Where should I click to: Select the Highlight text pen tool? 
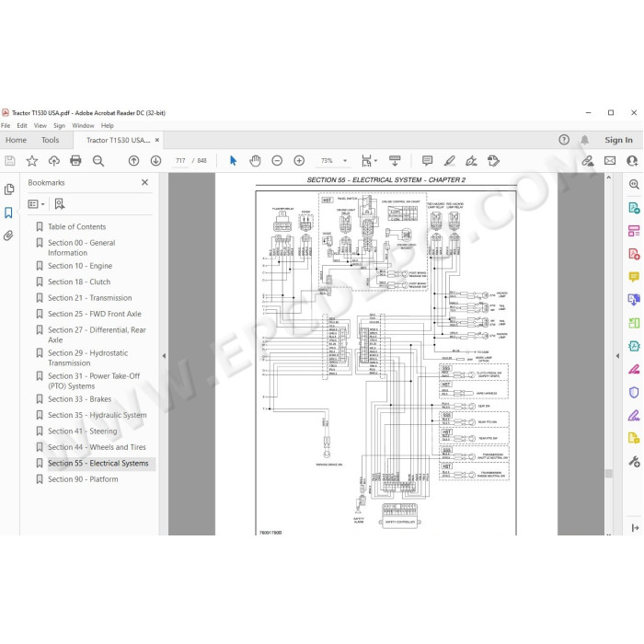point(449,161)
